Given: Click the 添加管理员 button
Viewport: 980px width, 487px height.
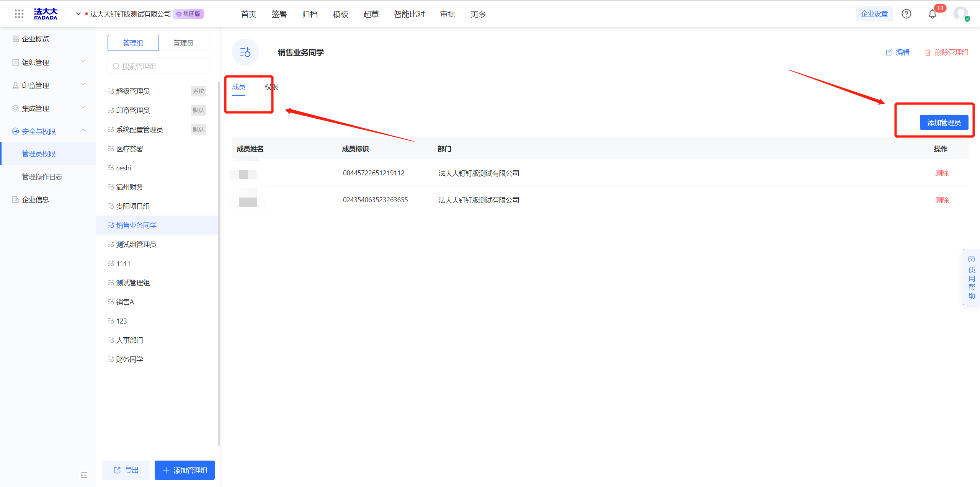Looking at the screenshot, I should pyautogui.click(x=944, y=123).
